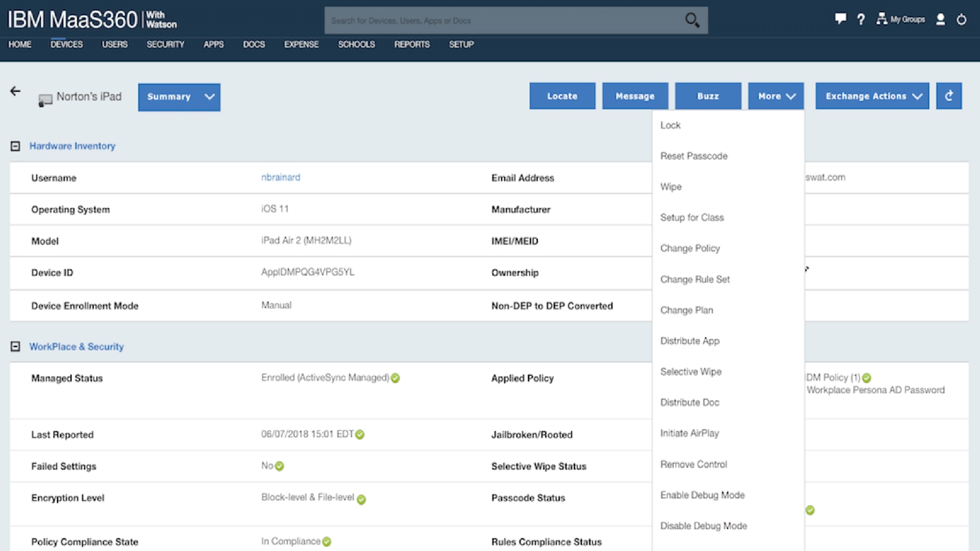Select Wipe in the More menu
This screenshot has height=551, width=980.
(x=671, y=187)
